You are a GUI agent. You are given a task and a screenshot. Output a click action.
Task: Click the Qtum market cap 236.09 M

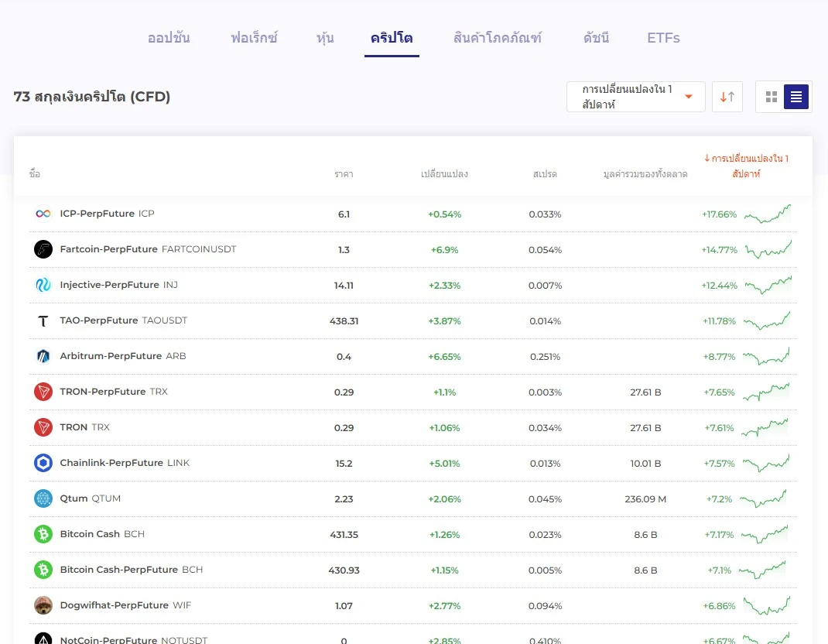click(645, 498)
